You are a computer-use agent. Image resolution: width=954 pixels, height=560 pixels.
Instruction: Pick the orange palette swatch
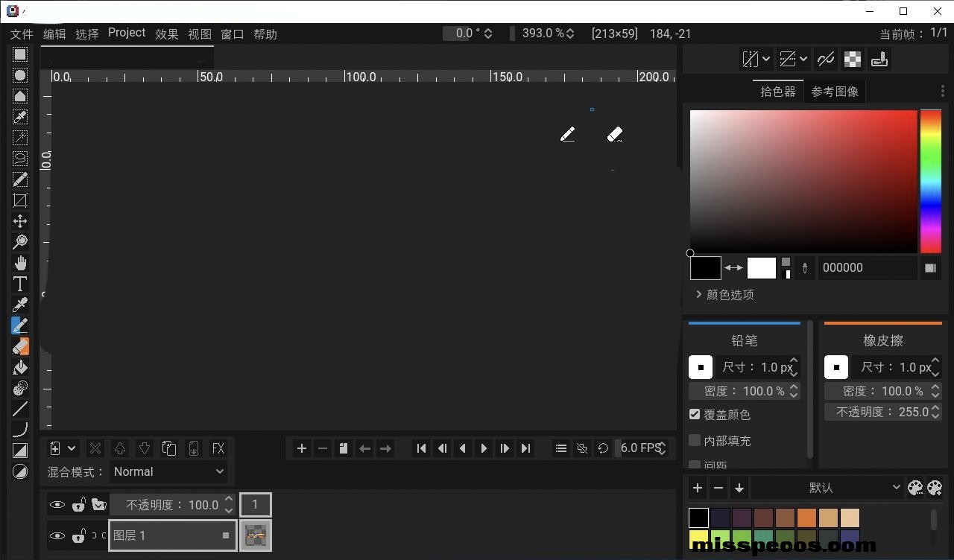click(x=806, y=518)
